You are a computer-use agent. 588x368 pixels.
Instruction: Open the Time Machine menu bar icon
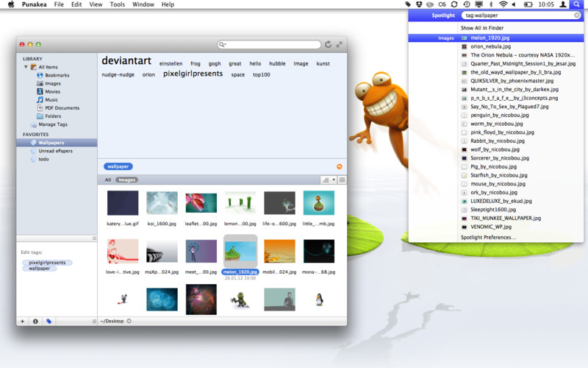[466, 4]
